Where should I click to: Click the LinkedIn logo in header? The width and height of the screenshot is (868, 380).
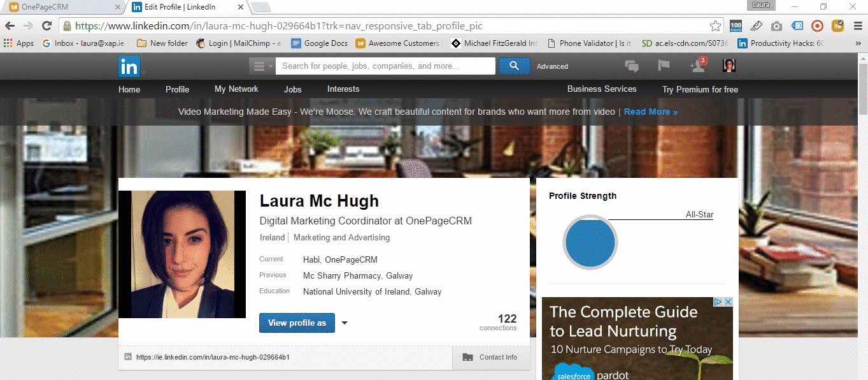tap(129, 66)
